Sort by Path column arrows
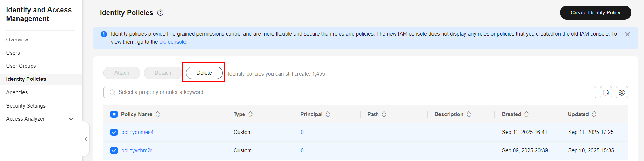 point(384,114)
